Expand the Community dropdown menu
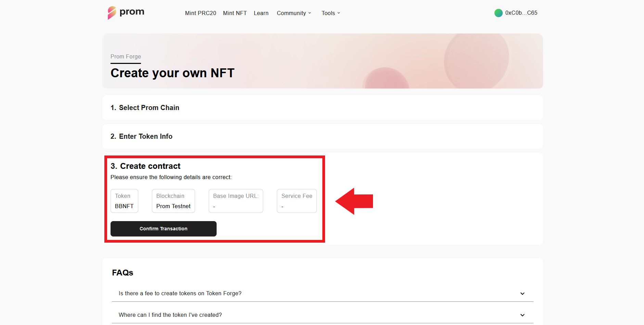 coord(294,13)
